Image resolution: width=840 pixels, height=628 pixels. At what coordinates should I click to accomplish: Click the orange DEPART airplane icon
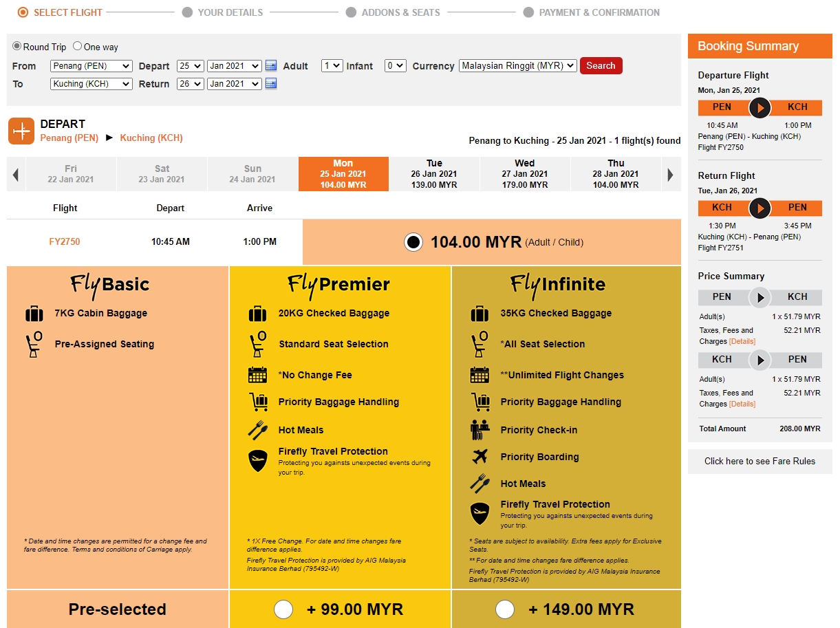pos(21,131)
